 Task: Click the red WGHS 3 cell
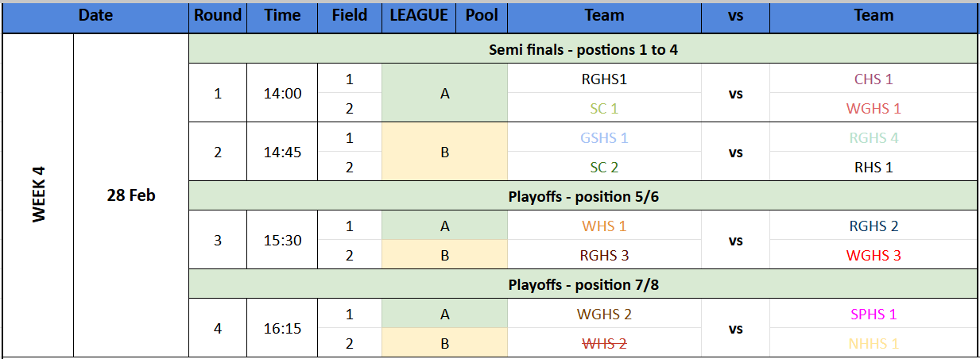873,255
